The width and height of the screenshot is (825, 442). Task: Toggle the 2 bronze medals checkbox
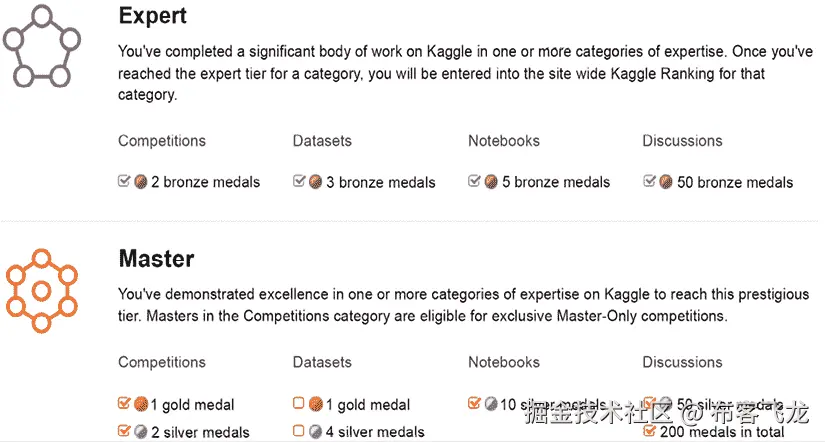124,181
